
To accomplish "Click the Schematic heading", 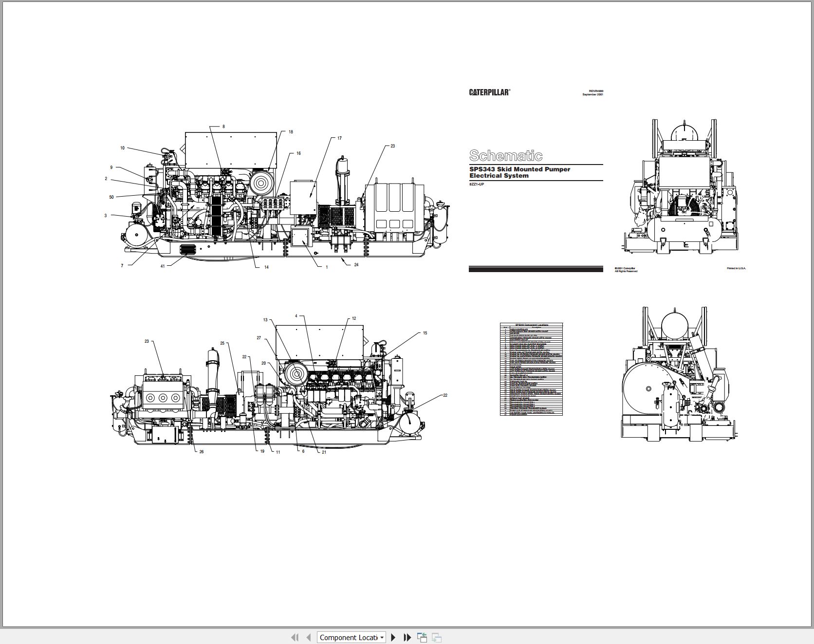I will 505,155.
